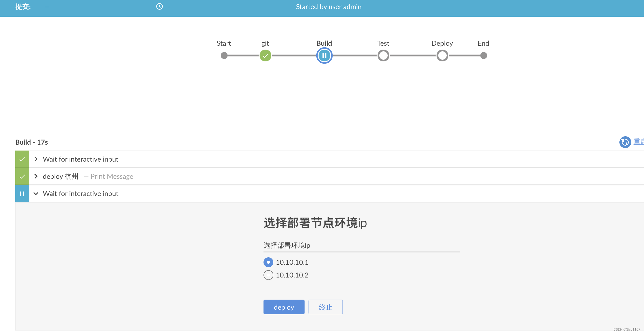The height and width of the screenshot is (333, 644).
Task: Open the 重启 restart link
Action: click(x=639, y=142)
